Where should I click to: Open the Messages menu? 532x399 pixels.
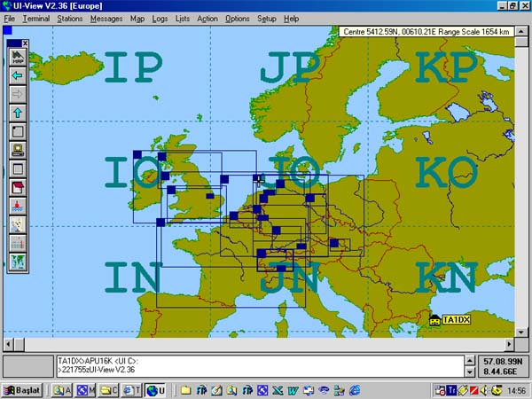click(x=106, y=19)
